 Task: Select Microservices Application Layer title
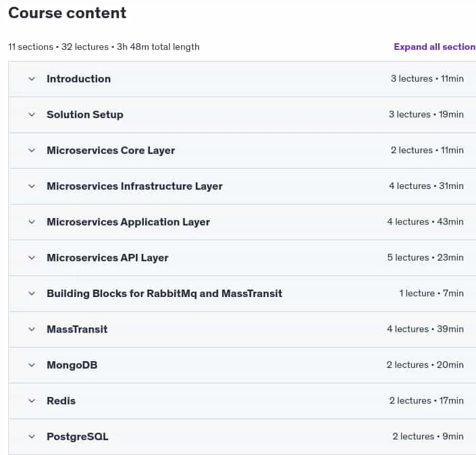pos(128,222)
